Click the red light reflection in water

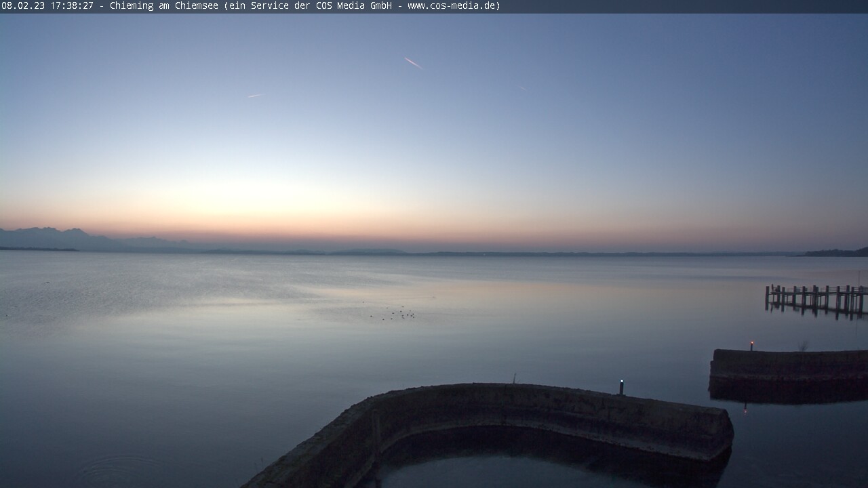(746, 407)
